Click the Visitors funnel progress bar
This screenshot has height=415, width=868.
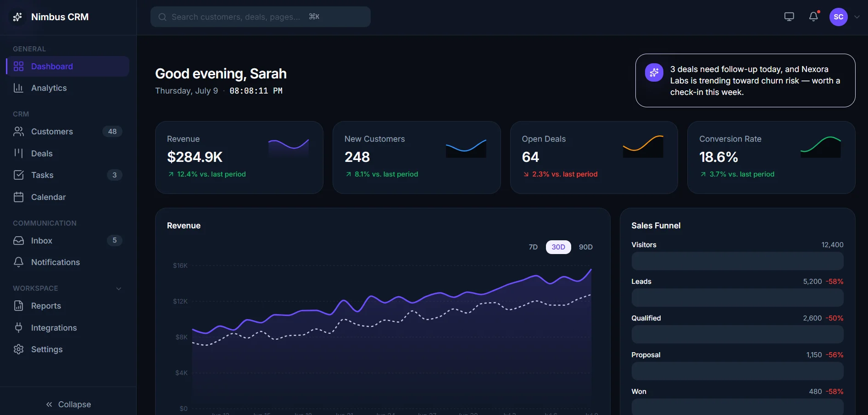[737, 261]
